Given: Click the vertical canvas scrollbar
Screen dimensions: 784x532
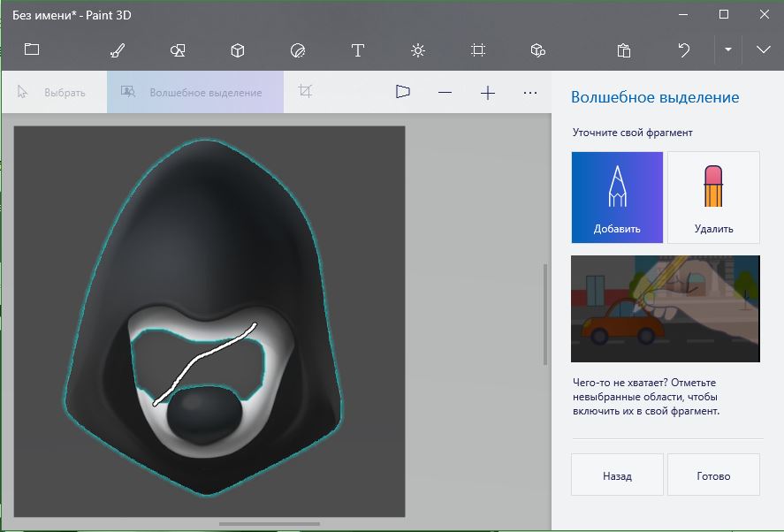Looking at the screenshot, I should pos(545,315).
